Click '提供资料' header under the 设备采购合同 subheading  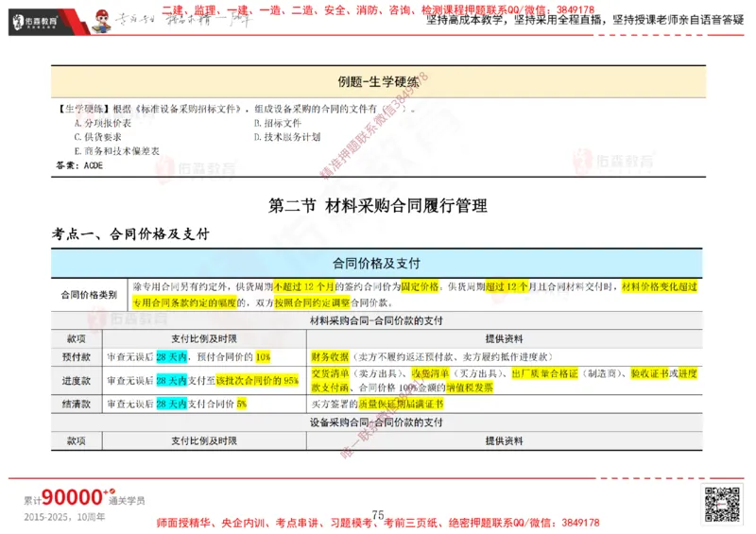pos(505,440)
